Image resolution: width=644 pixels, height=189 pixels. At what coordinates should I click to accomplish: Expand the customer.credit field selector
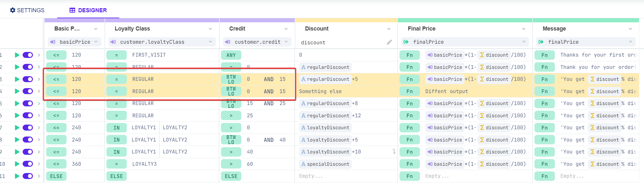pos(286,42)
